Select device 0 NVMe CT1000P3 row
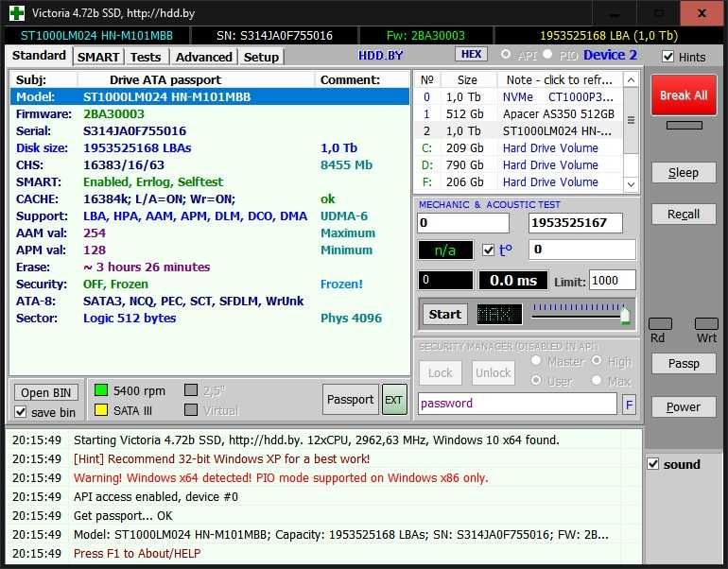The height and width of the screenshot is (569, 728). coord(518,97)
